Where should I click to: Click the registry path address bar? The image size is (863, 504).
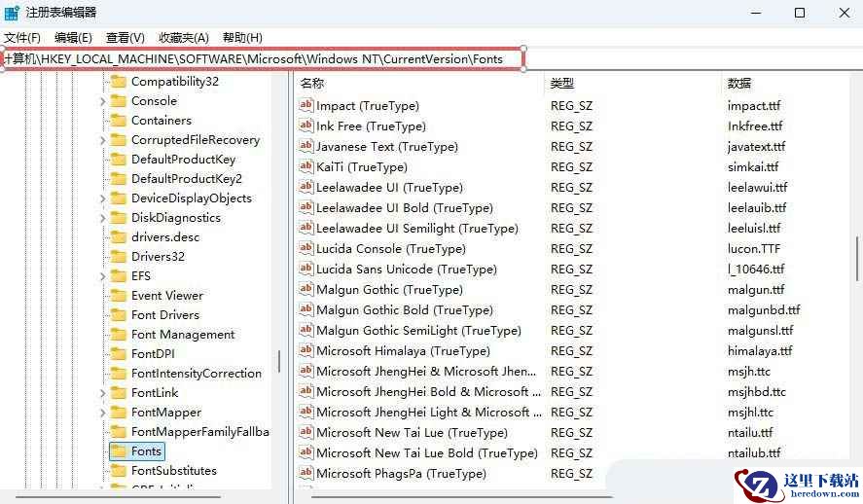(263, 59)
